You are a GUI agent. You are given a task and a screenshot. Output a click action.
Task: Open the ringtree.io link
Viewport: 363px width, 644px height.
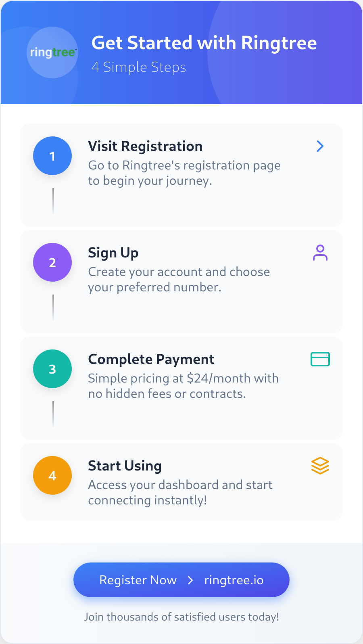coord(234,580)
